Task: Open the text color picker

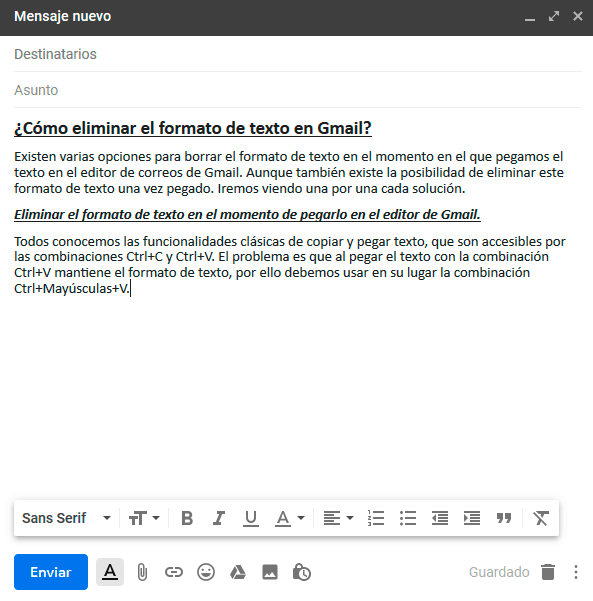Action: pos(289,518)
